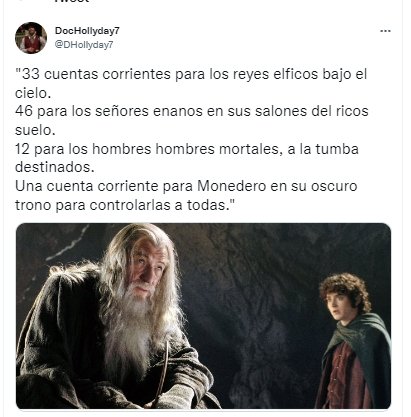411x417 pixels.
Task: Open the DocHollyday7 display name link
Action: coord(87,31)
